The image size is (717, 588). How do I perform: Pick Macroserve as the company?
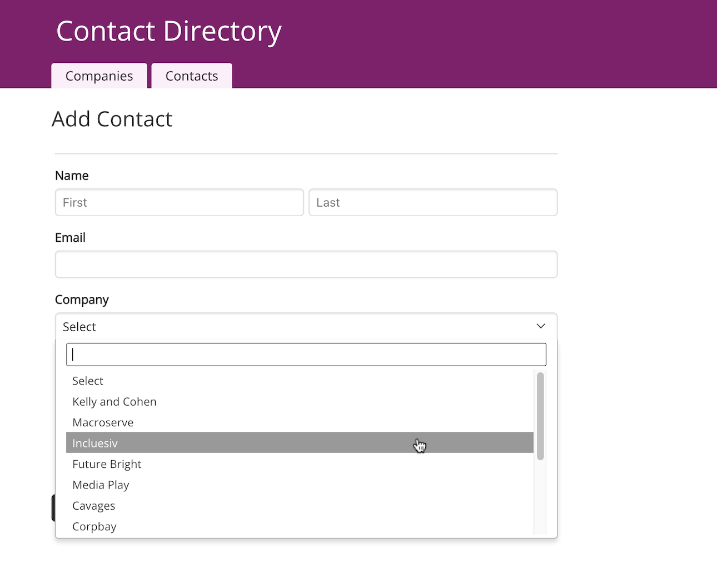coord(103,422)
